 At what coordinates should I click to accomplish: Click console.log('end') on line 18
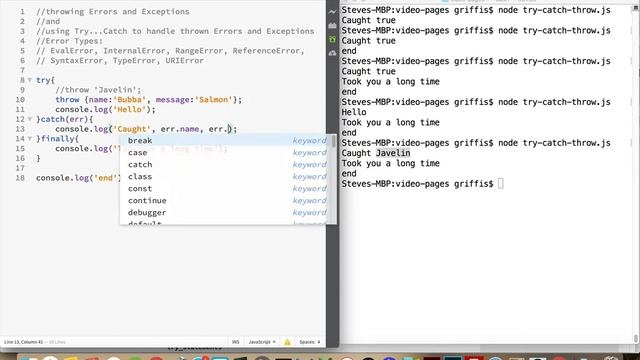tap(78, 178)
